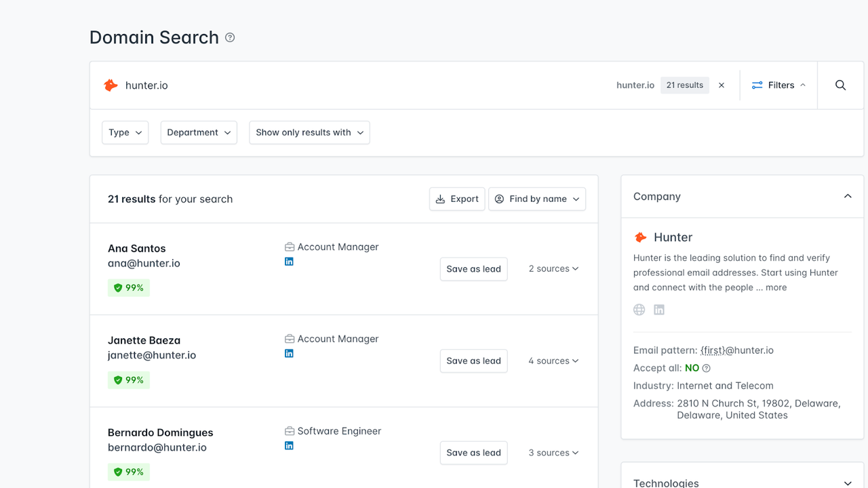The image size is (868, 488).
Task: Click the Hunter fox logo in the search bar
Action: [x=111, y=85]
